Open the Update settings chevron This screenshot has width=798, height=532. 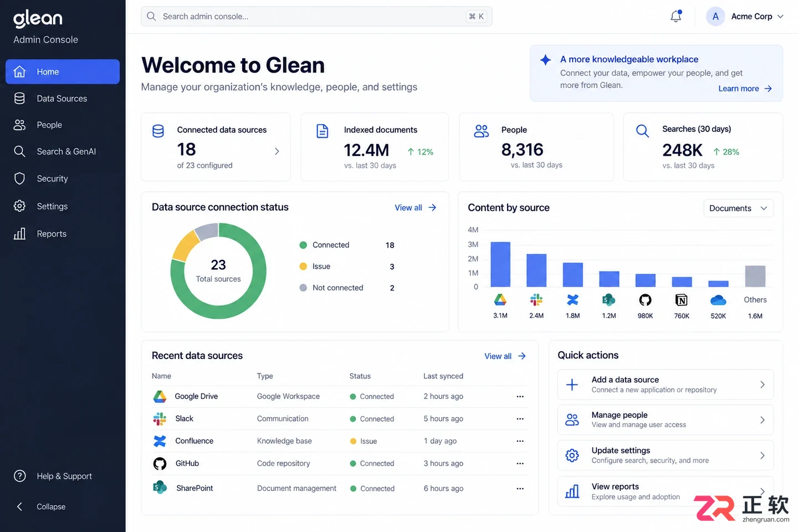[x=763, y=456]
